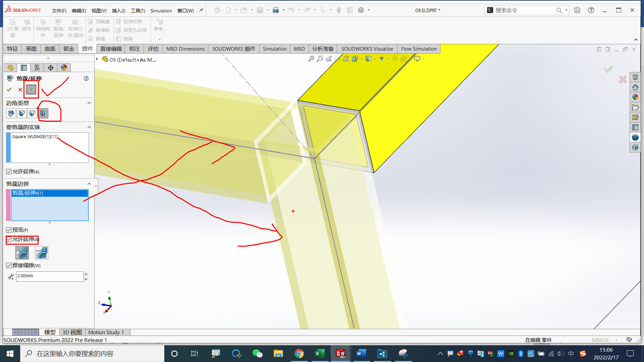644x362 pixels.
Task: Uncheck the 预览 preview checkbox
Action: click(x=9, y=230)
